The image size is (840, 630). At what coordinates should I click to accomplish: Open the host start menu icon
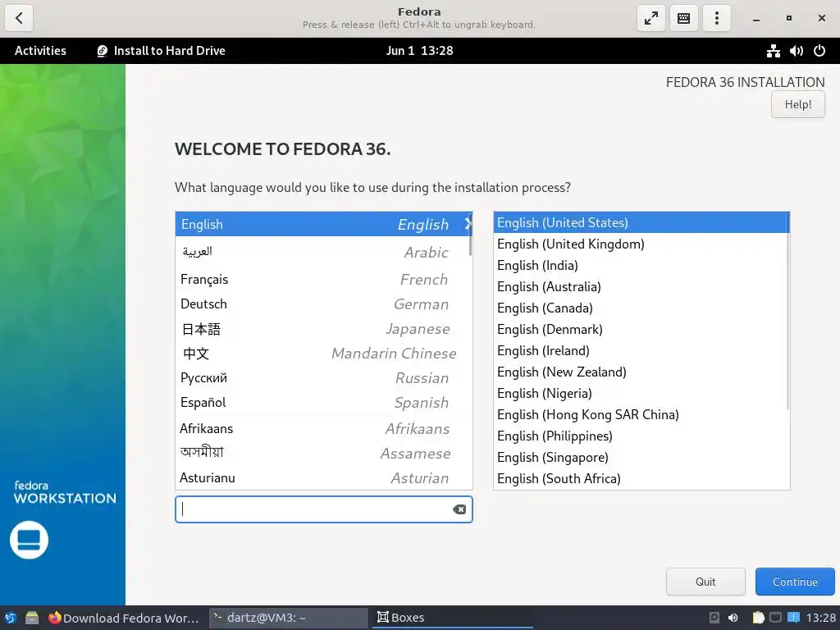click(x=10, y=618)
